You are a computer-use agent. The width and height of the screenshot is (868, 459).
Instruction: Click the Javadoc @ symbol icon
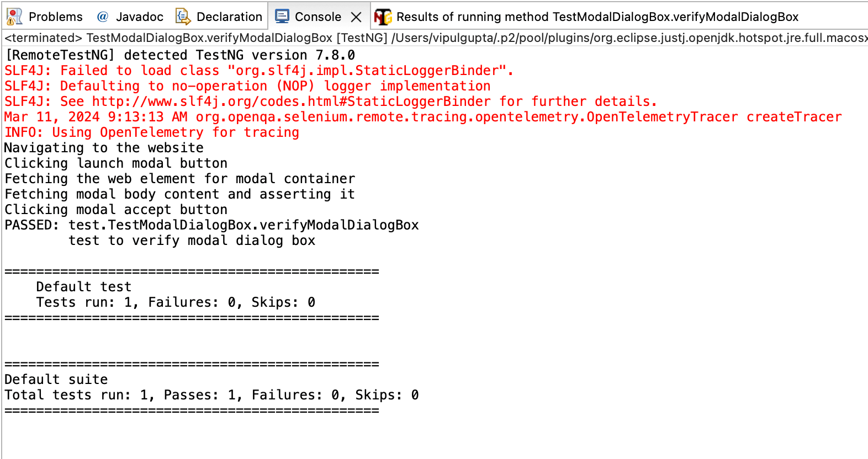(x=102, y=17)
